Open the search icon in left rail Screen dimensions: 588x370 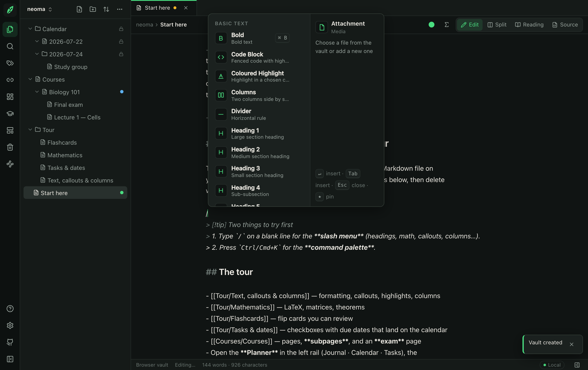click(x=10, y=46)
